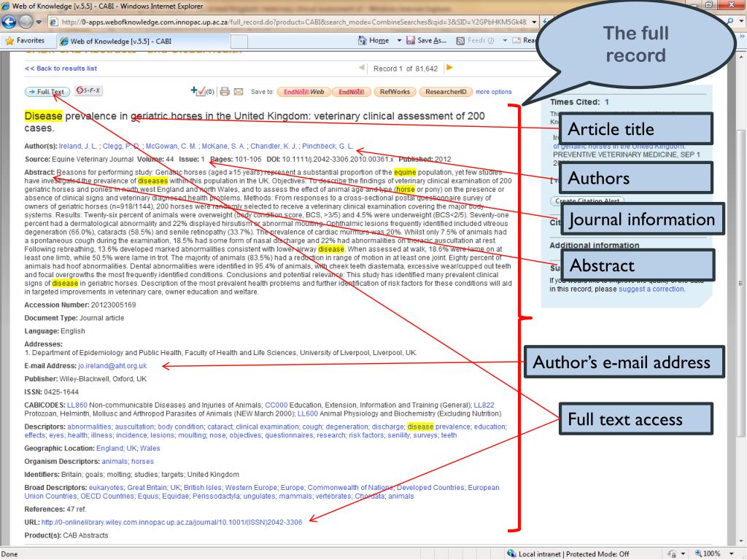This screenshot has width=747, height=560.
Task: Go to previous record arrow
Action: pos(362,68)
